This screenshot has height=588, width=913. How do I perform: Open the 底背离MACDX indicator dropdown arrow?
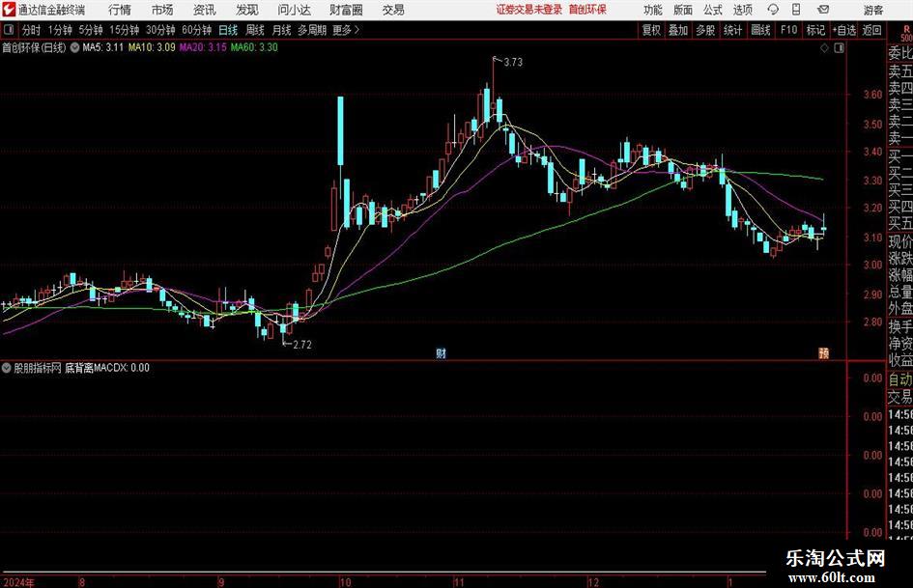(x=7, y=368)
